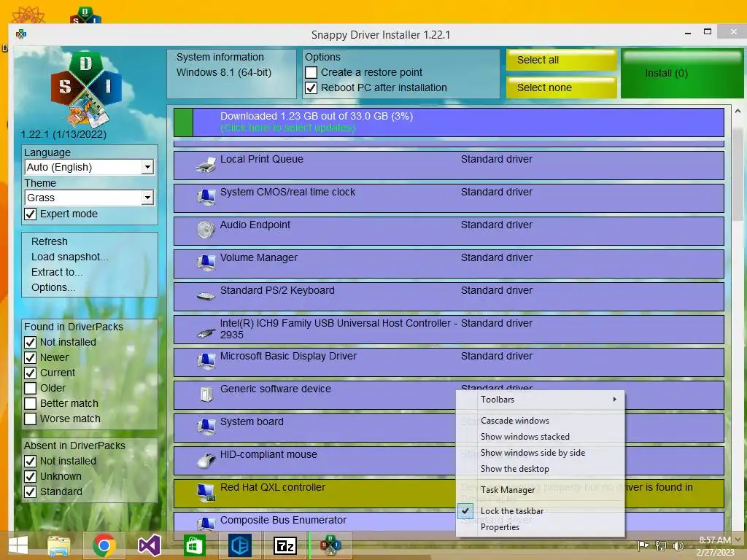Click the System information Windows 8.1 panel
The width and height of the screenshot is (747, 560).
coord(231,74)
